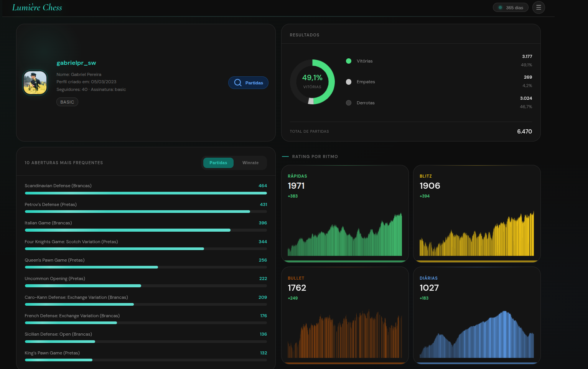
Task: Click the 365 dias period selector
Action: (x=511, y=7)
